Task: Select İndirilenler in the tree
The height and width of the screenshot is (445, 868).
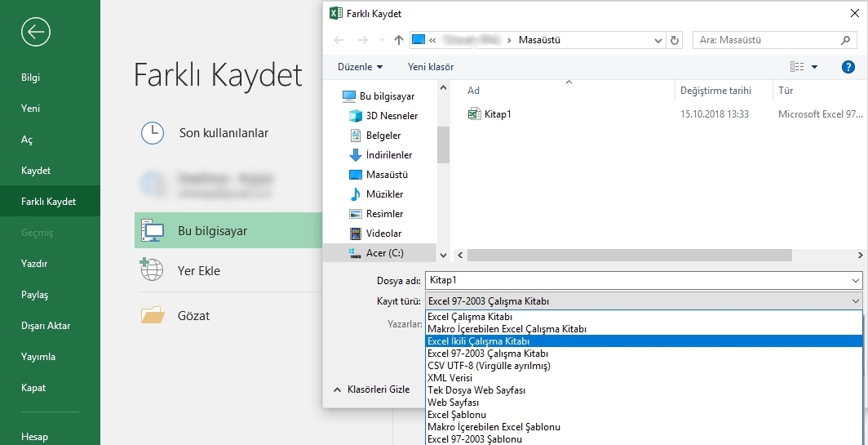Action: click(x=388, y=155)
